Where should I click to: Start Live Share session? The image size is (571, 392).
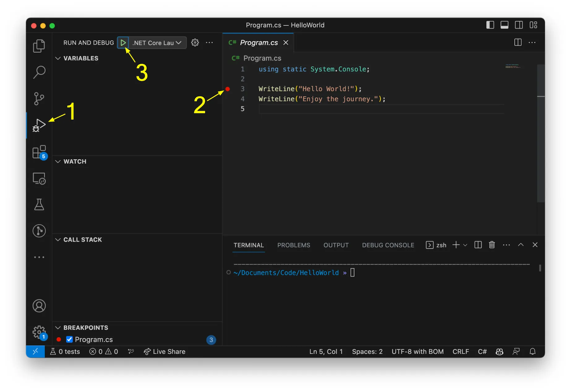[x=164, y=352]
